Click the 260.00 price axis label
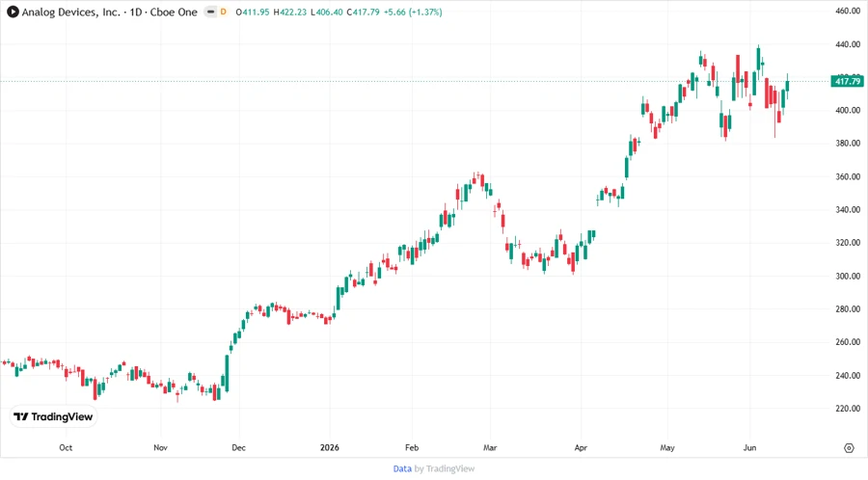This screenshot has height=480, width=868. (x=848, y=342)
